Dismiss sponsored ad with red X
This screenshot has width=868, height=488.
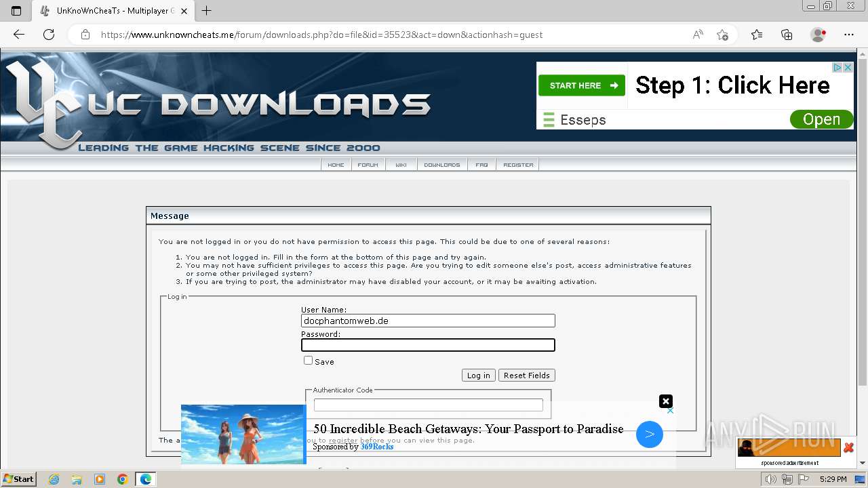(x=848, y=447)
